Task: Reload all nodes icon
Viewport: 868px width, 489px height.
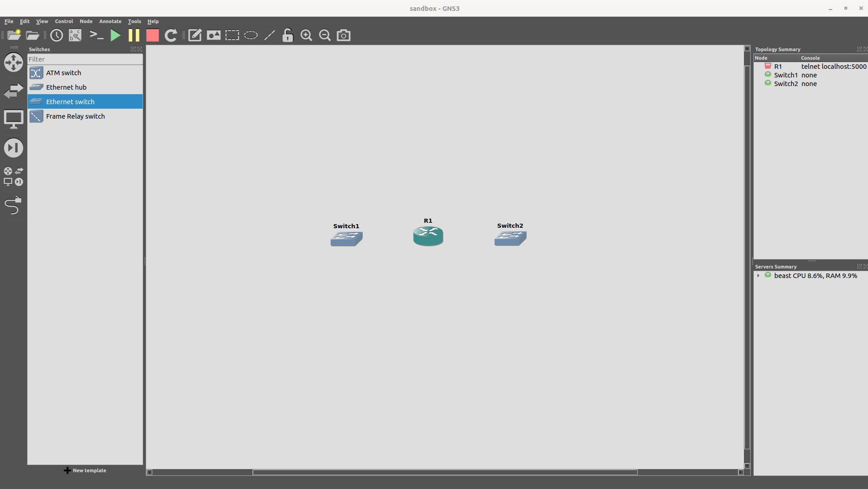Action: pyautogui.click(x=171, y=35)
